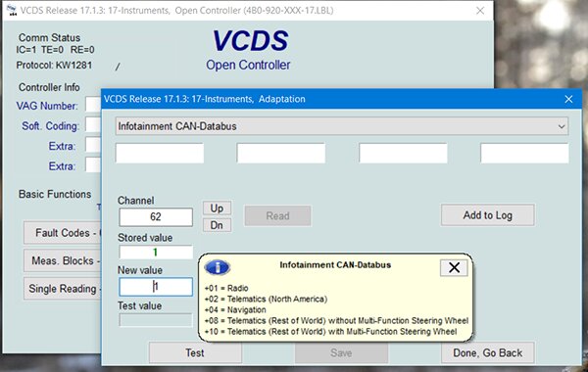Open the Infotainment CAN-Databus channel dropdown
The image size is (588, 372).
click(342, 126)
